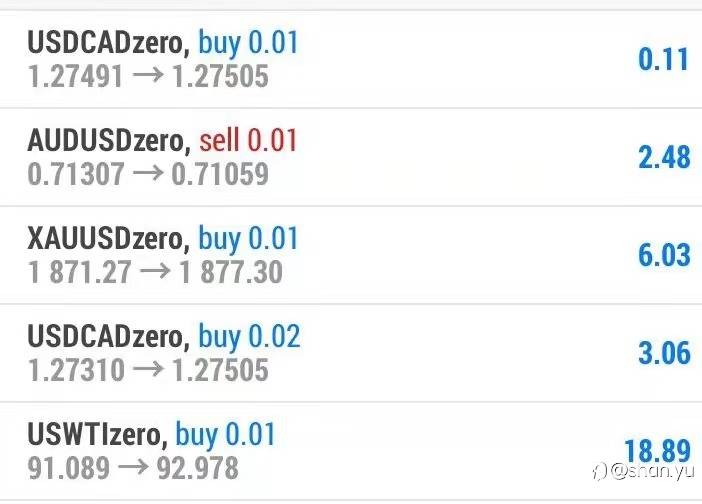Select the 2.48 profit figure
This screenshot has height=504, width=702.
pyautogui.click(x=664, y=156)
